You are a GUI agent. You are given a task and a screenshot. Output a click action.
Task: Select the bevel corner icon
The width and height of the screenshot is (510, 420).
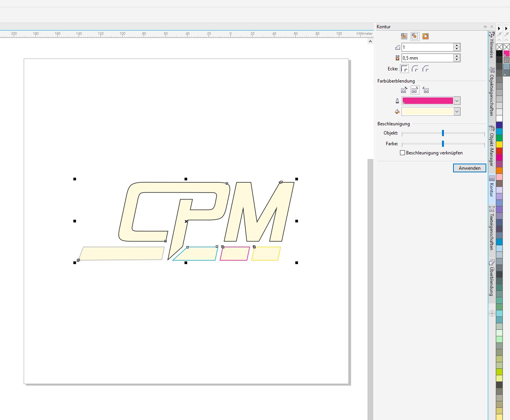click(x=426, y=69)
